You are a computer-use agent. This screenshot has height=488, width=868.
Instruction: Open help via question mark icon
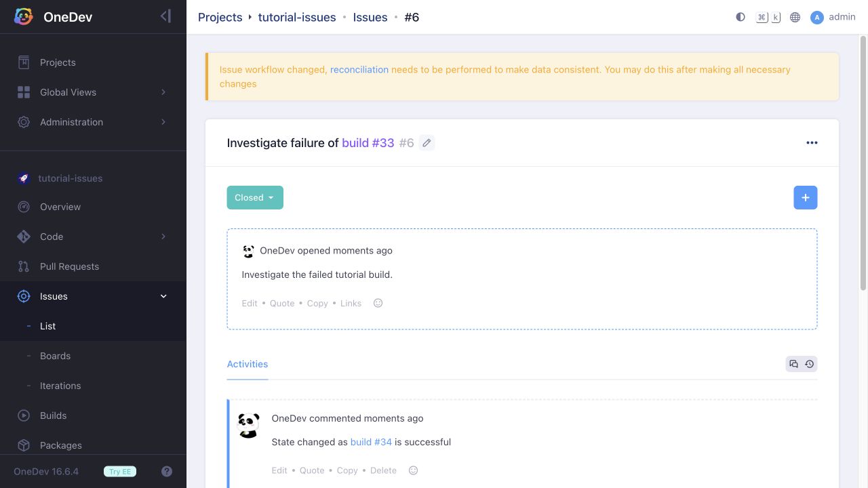[x=167, y=472]
